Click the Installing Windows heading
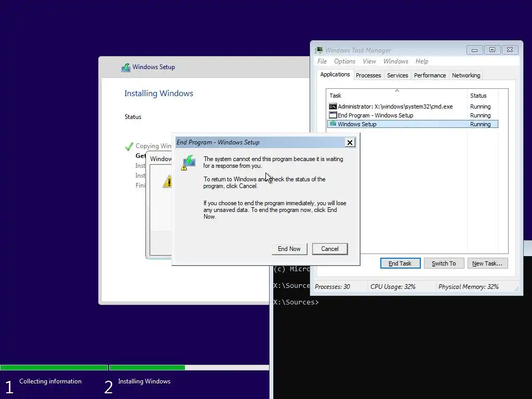Image resolution: width=532 pixels, height=399 pixels. 158,94
